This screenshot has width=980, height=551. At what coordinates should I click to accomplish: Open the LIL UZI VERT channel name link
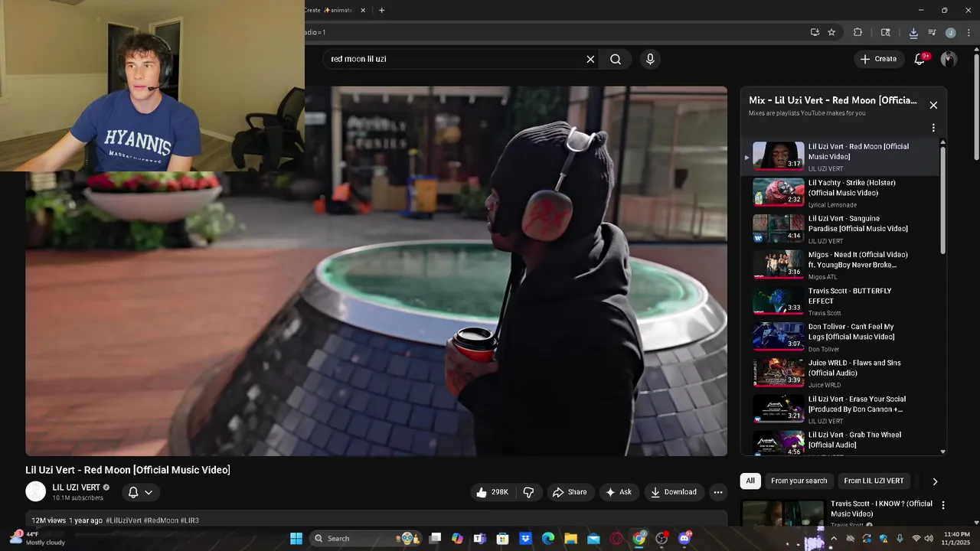(x=76, y=487)
